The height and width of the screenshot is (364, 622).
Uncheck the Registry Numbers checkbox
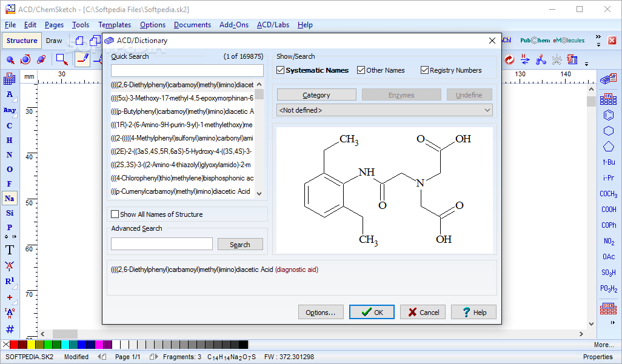point(424,70)
